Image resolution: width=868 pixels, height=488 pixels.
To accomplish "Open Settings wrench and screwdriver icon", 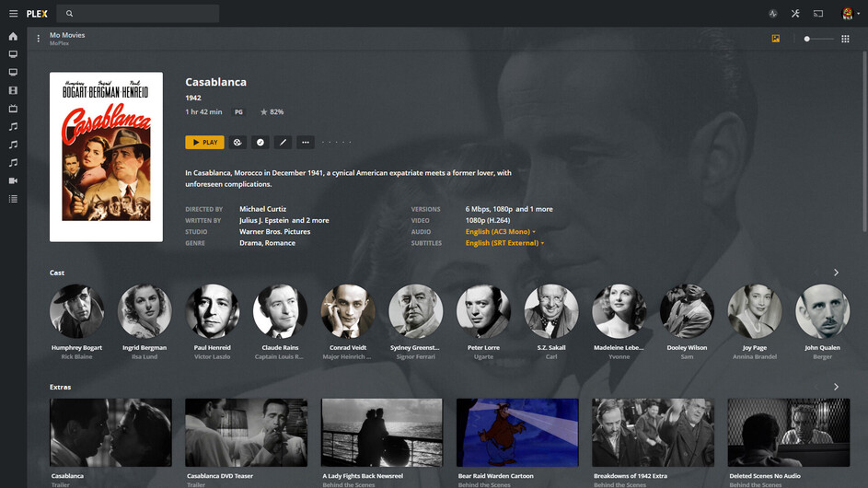I will [x=795, y=14].
